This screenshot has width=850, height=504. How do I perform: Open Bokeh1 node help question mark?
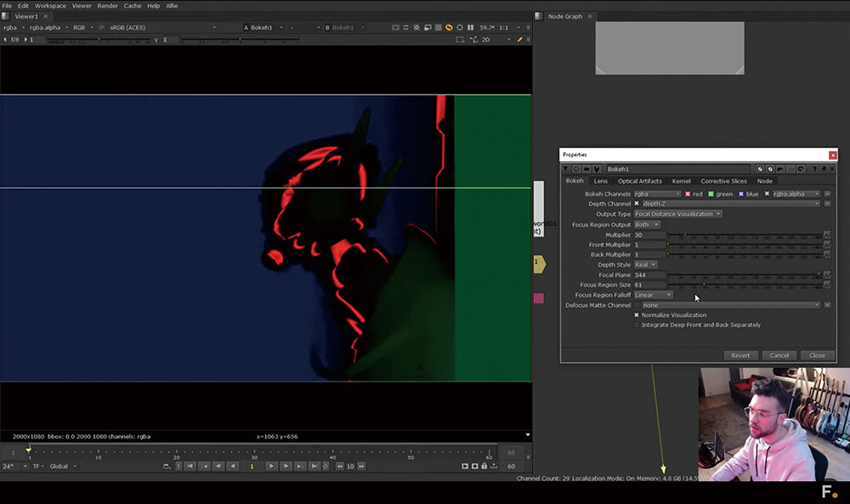(813, 169)
